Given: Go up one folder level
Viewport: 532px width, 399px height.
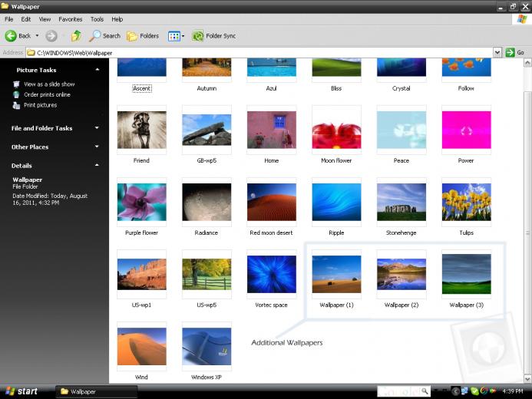Looking at the screenshot, I should coord(76,35).
